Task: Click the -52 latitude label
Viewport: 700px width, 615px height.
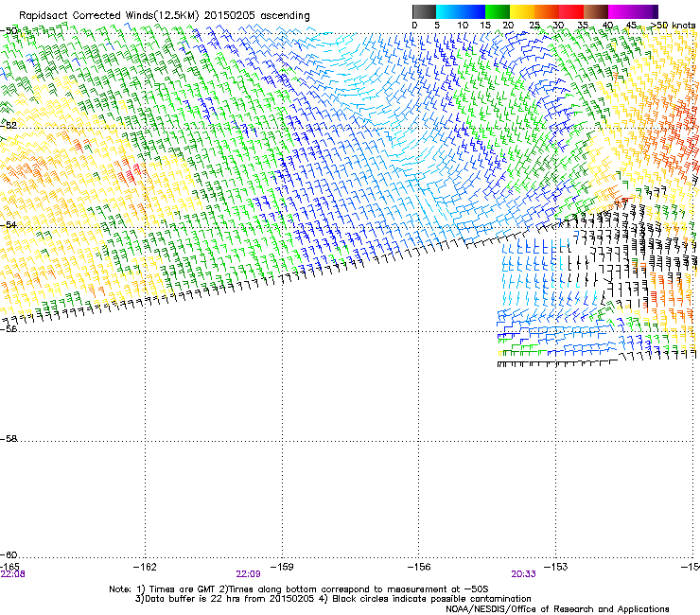Action: (x=9, y=126)
